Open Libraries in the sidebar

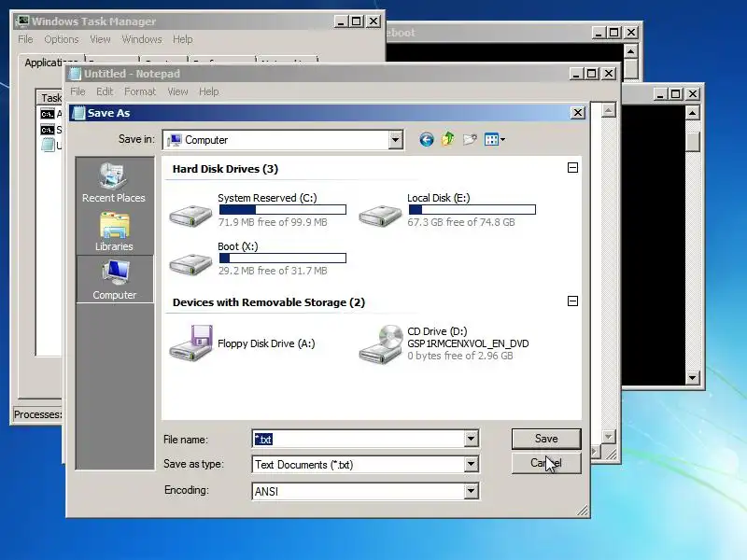coord(114,231)
